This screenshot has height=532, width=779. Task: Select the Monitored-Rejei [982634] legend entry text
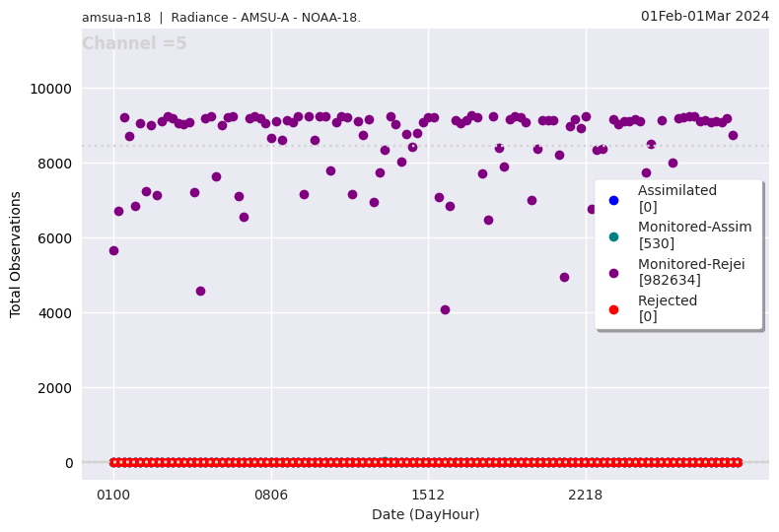point(690,272)
